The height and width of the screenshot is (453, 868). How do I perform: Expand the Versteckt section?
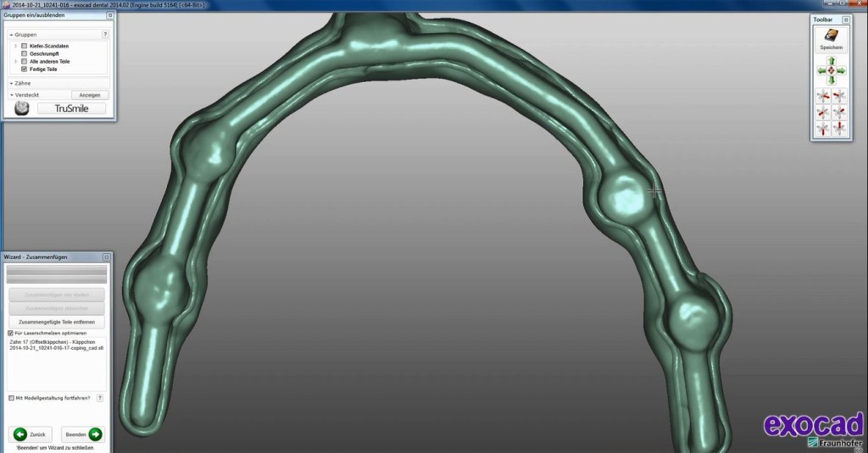(x=12, y=95)
